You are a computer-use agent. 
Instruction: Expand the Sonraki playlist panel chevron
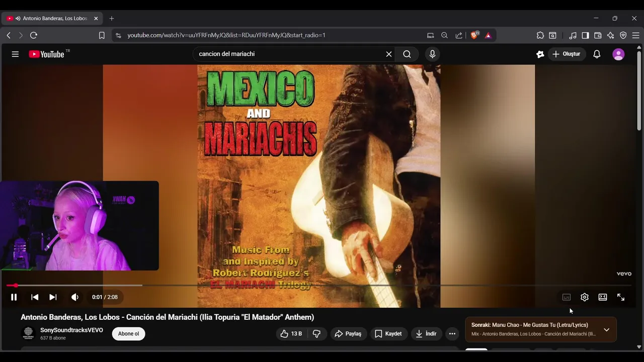coord(606,330)
